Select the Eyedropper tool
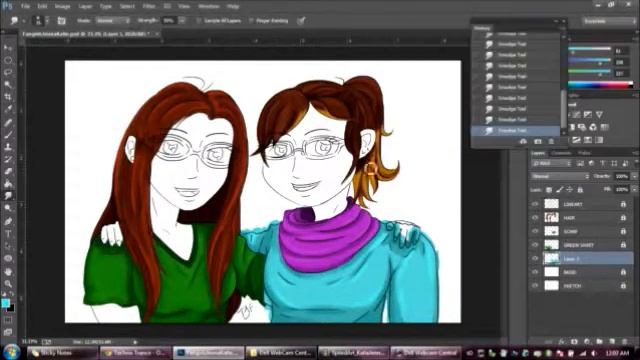This screenshot has width=640, height=360. (8, 109)
